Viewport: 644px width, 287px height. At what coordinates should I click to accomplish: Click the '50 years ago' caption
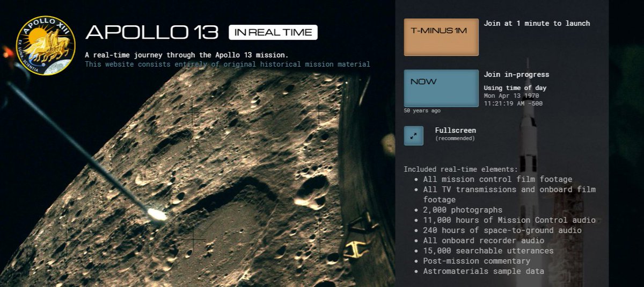click(422, 111)
